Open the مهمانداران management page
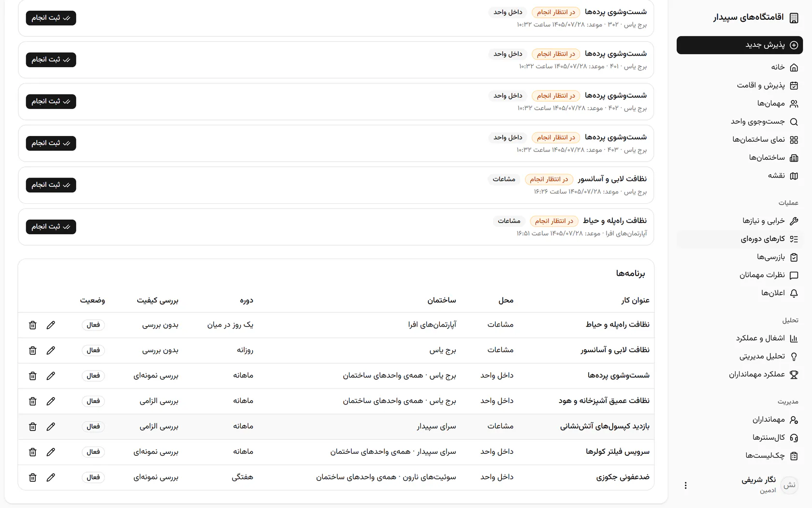The height and width of the screenshot is (508, 812). coord(739,419)
